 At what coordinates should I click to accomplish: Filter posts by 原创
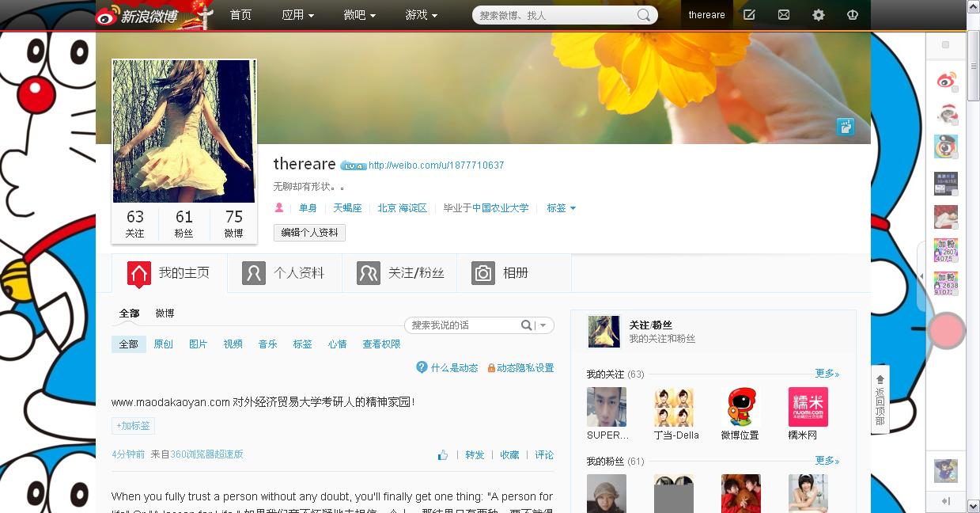pyautogui.click(x=163, y=344)
